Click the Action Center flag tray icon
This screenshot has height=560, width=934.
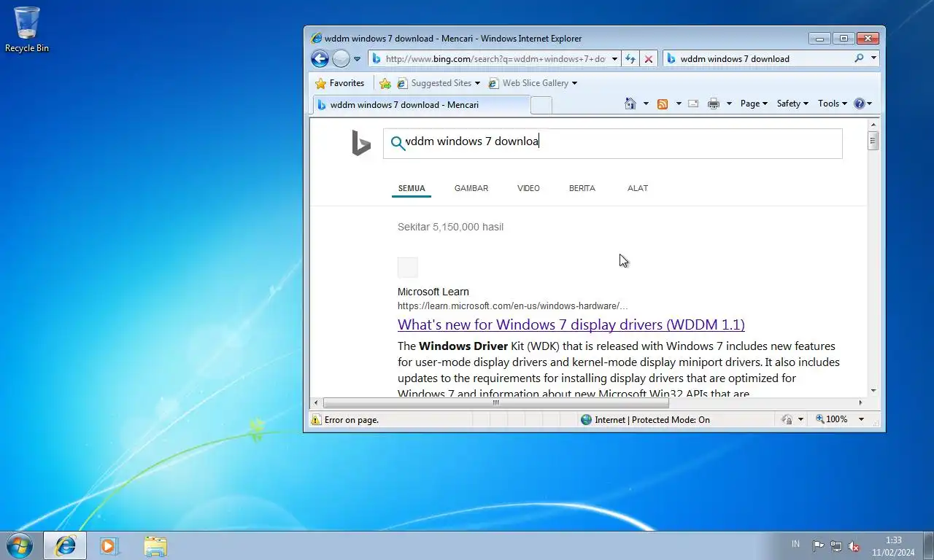click(x=818, y=545)
